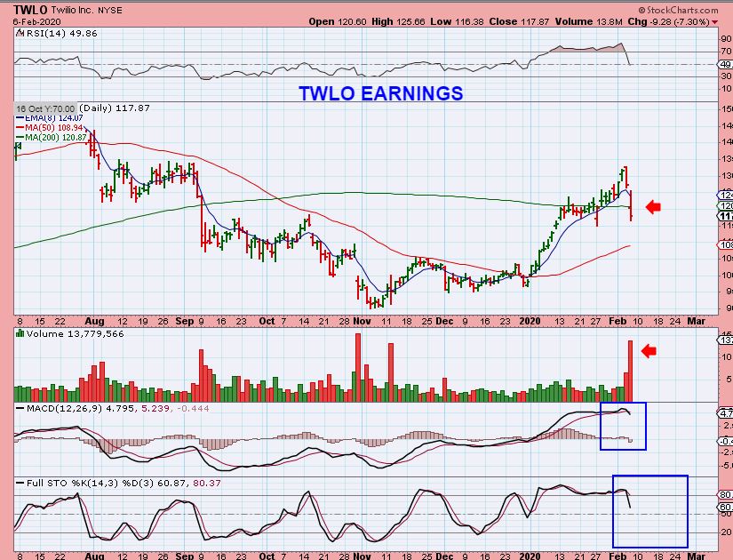Click the MA(200) 120.87 legend entry
The image size is (733, 560).
coord(52,138)
